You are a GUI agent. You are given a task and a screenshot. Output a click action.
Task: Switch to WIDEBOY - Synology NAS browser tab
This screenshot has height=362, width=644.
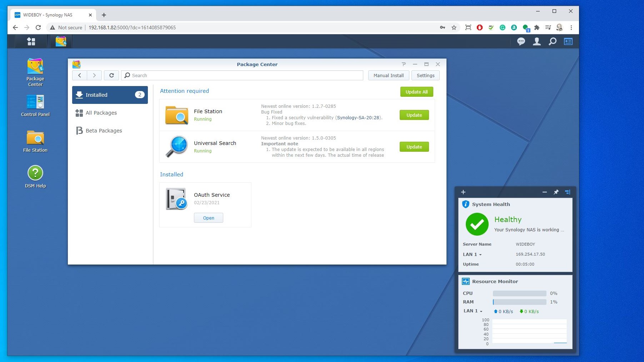click(54, 15)
